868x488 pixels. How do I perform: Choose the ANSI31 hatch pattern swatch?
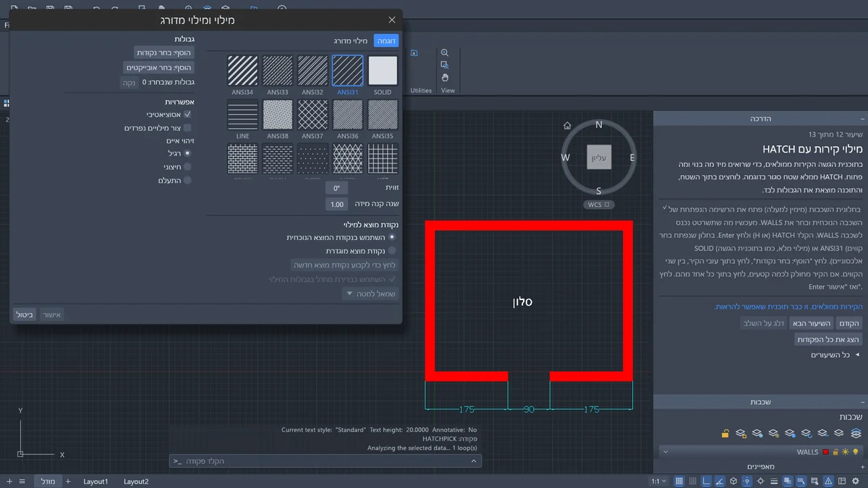(347, 71)
